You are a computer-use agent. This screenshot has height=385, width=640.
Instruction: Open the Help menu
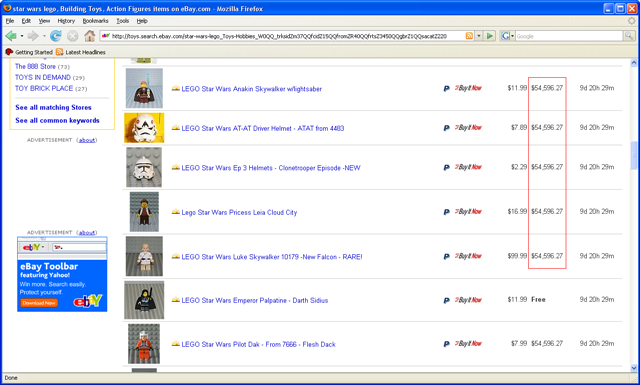point(142,21)
